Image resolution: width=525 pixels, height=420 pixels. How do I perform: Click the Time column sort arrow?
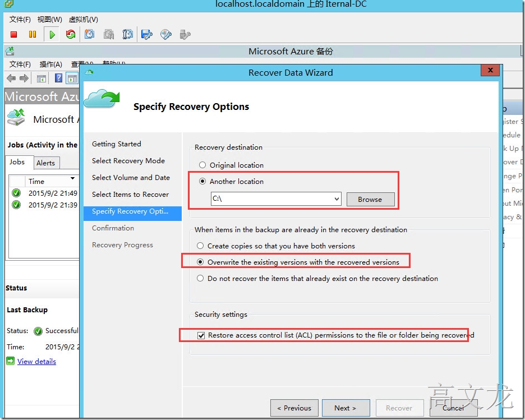(x=72, y=178)
